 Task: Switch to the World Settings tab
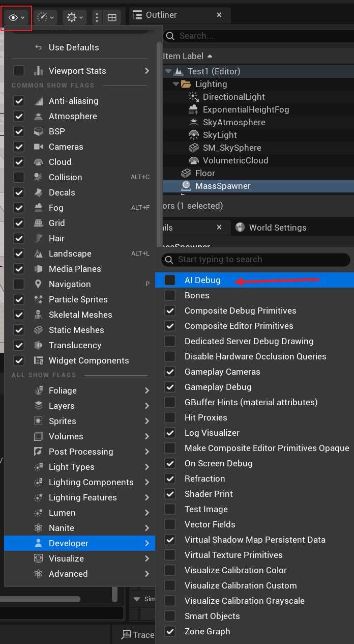pyautogui.click(x=277, y=228)
